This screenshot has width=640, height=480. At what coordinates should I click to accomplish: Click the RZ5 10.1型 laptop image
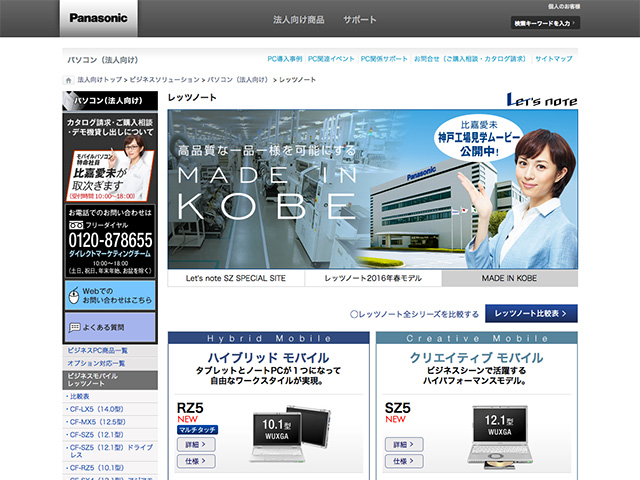[x=290, y=434]
